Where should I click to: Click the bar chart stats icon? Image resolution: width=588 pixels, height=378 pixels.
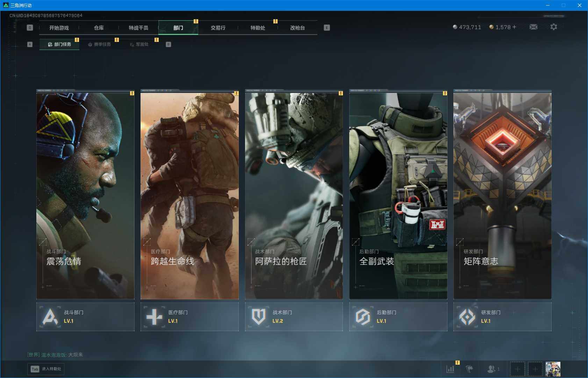point(450,369)
